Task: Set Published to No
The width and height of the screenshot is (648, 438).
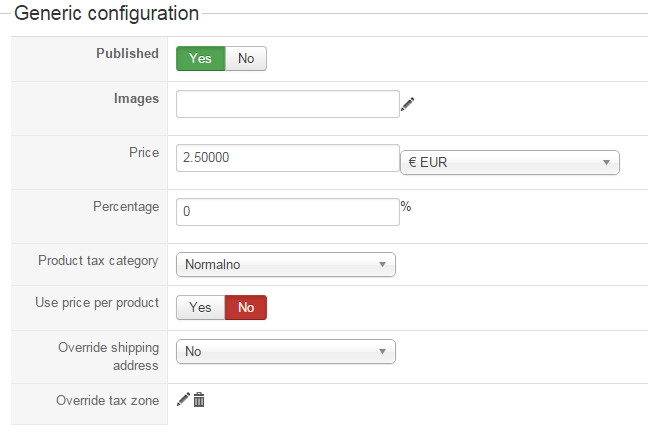Action: [246, 58]
